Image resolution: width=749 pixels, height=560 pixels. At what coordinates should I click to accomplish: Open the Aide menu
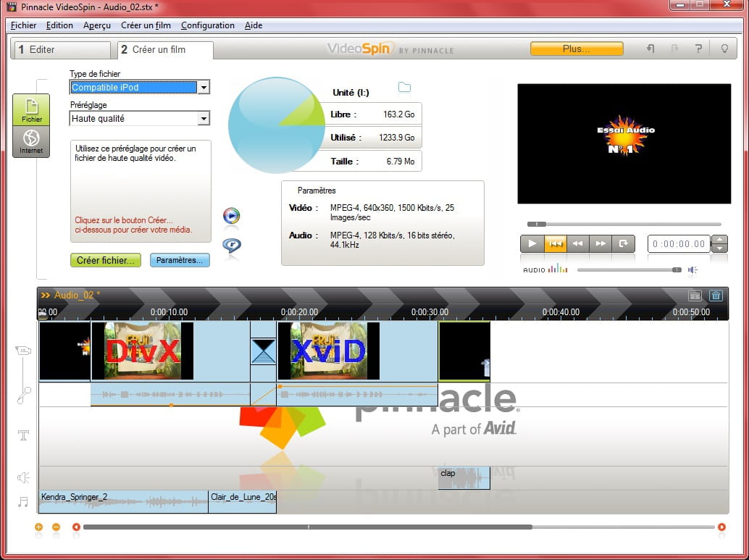[x=254, y=25]
